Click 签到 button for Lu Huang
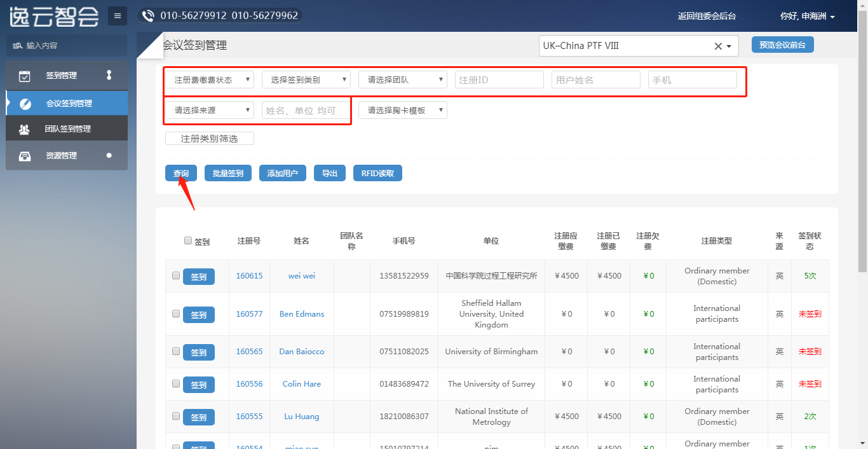The image size is (868, 449). click(199, 417)
